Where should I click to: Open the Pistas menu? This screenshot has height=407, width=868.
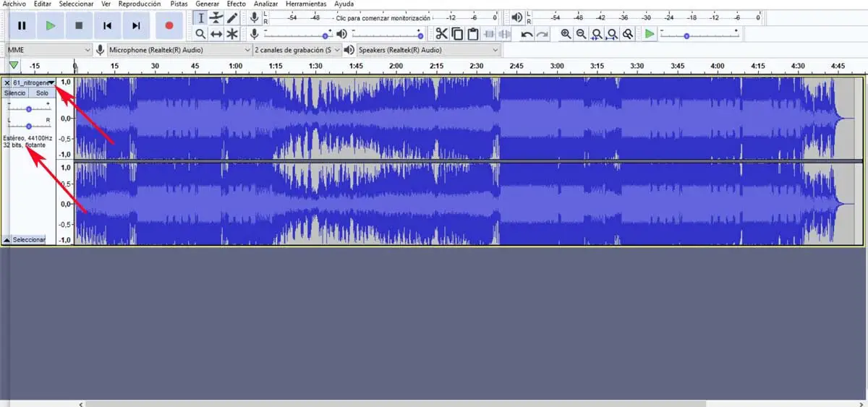tap(179, 4)
